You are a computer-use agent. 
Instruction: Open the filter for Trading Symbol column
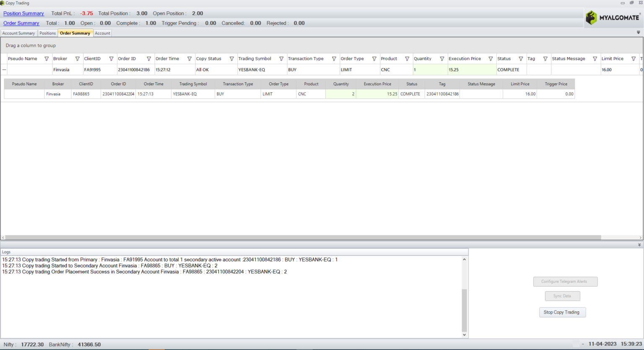tap(281, 59)
